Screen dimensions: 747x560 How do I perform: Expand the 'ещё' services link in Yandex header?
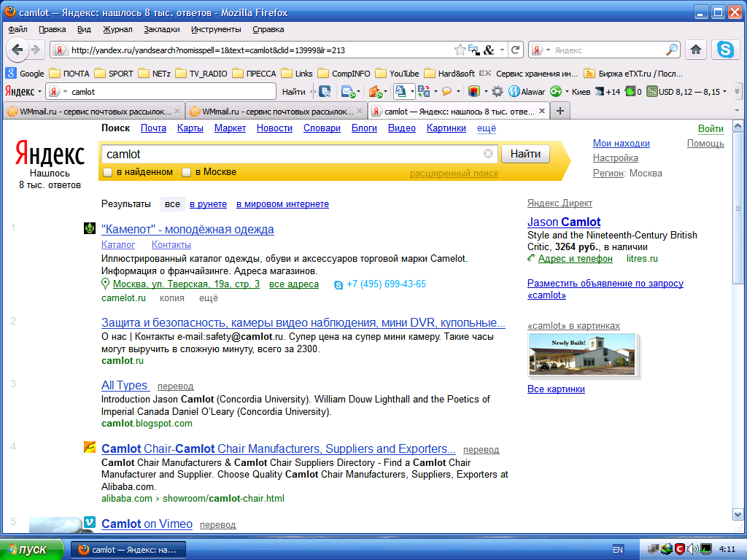[x=487, y=128]
